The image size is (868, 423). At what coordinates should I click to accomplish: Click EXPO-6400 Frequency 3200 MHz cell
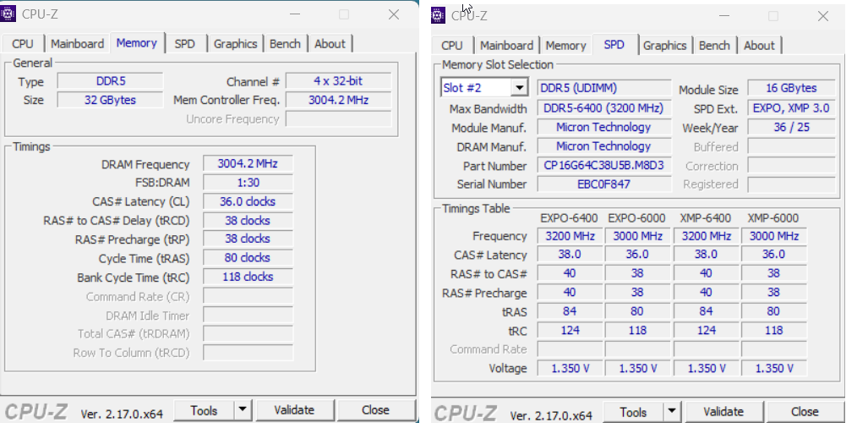tap(570, 236)
